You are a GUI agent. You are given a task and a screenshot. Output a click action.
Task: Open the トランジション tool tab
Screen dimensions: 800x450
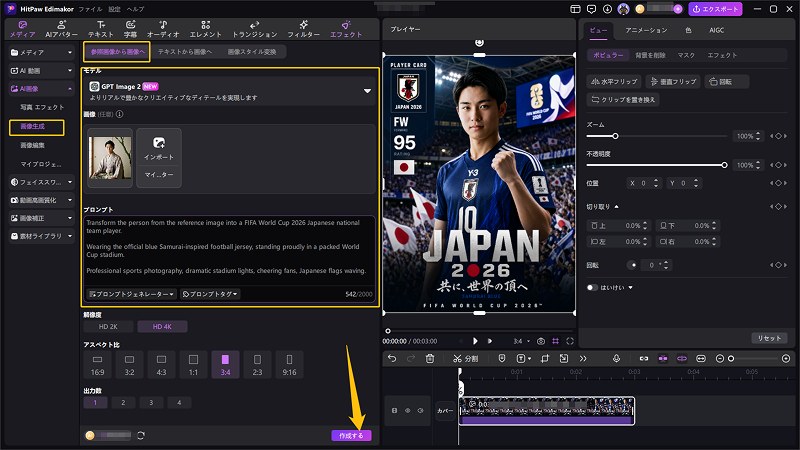click(255, 29)
